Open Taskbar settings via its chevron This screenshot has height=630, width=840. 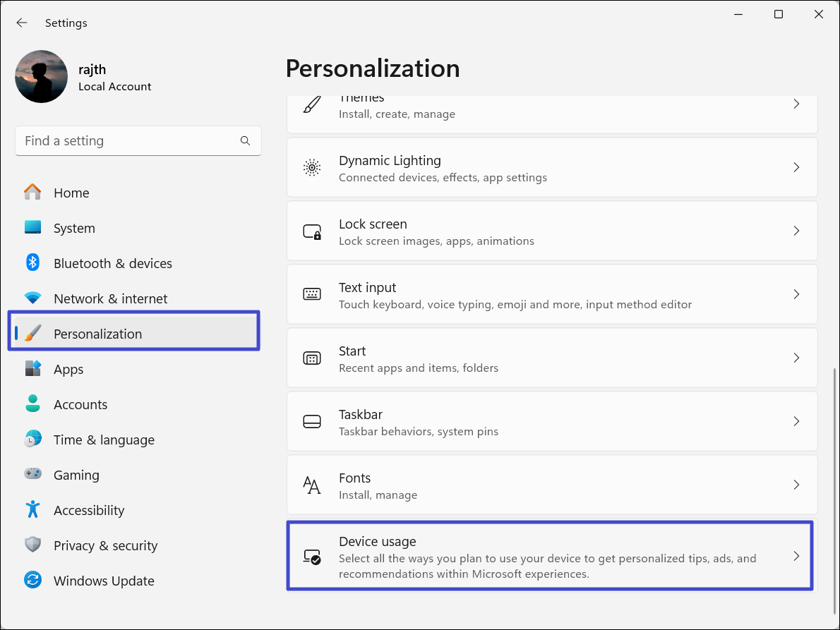pyautogui.click(x=796, y=422)
